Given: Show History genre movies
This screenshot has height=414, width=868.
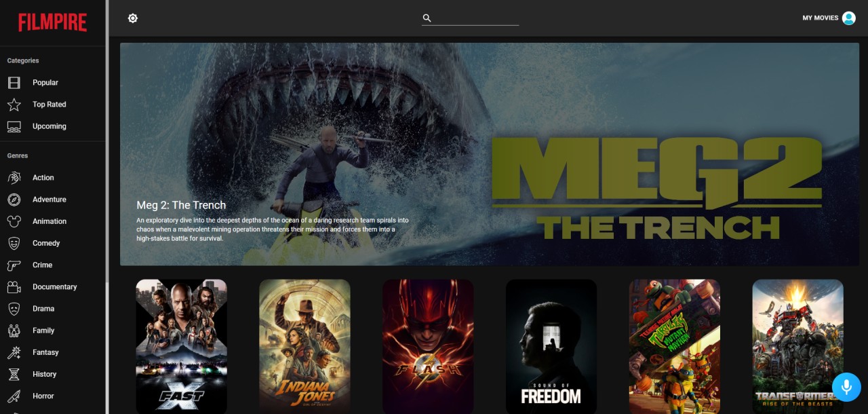Looking at the screenshot, I should click(53, 374).
